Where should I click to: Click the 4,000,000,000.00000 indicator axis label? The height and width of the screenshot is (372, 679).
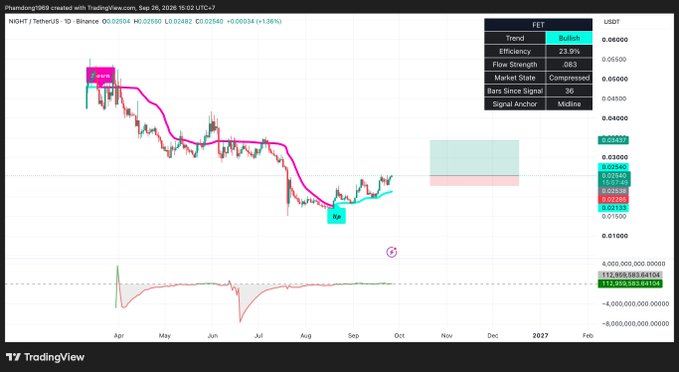(x=634, y=264)
